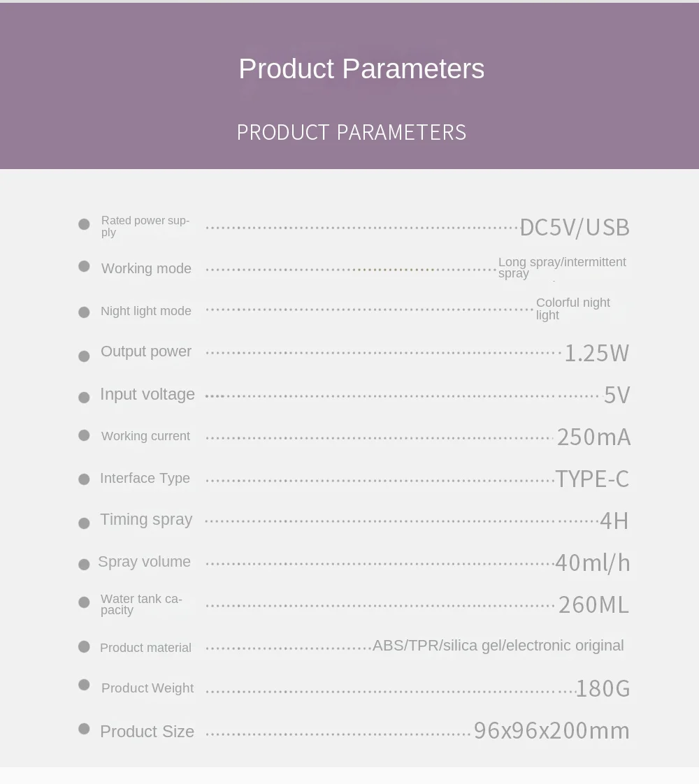Click the Colorful night light value
The width and height of the screenshot is (699, 784).
(572, 308)
